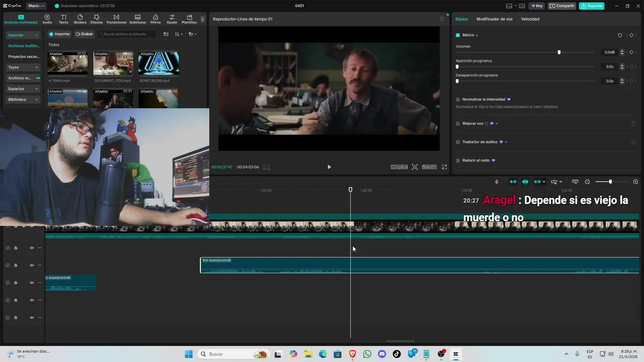Open the Menú dropdown
This screenshot has width=644, height=362.
pyautogui.click(x=36, y=6)
